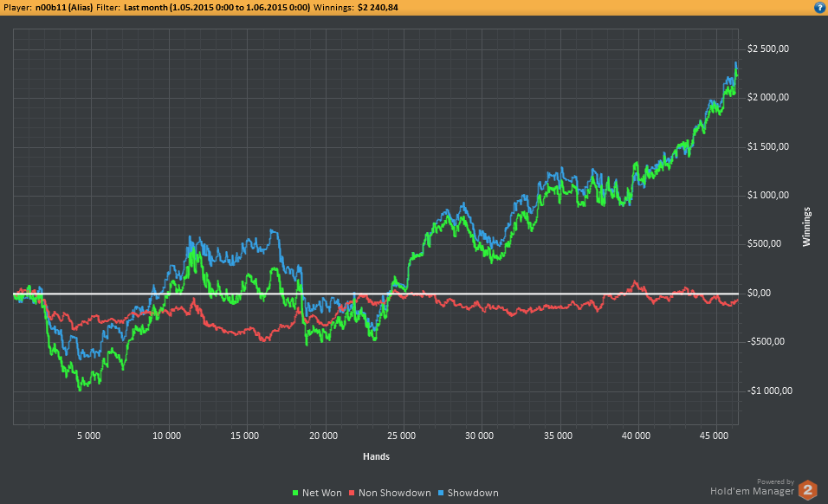
Task: Click the Net Won legend label
Action: [x=321, y=493]
